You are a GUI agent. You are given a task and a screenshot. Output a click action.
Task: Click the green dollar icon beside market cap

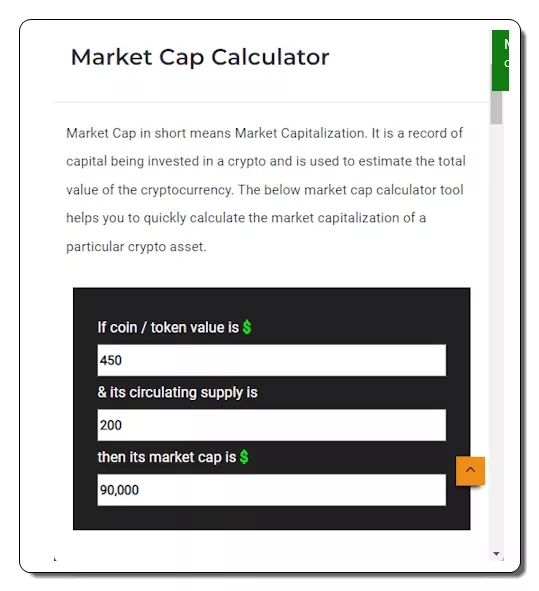click(x=244, y=457)
